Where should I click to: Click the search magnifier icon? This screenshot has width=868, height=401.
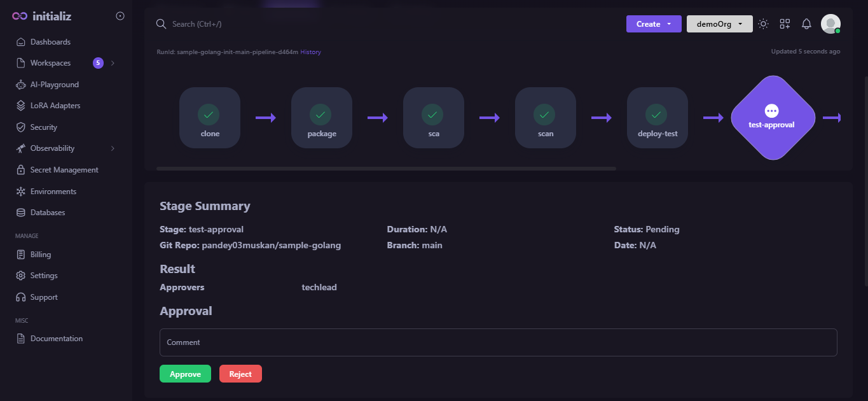pyautogui.click(x=161, y=24)
